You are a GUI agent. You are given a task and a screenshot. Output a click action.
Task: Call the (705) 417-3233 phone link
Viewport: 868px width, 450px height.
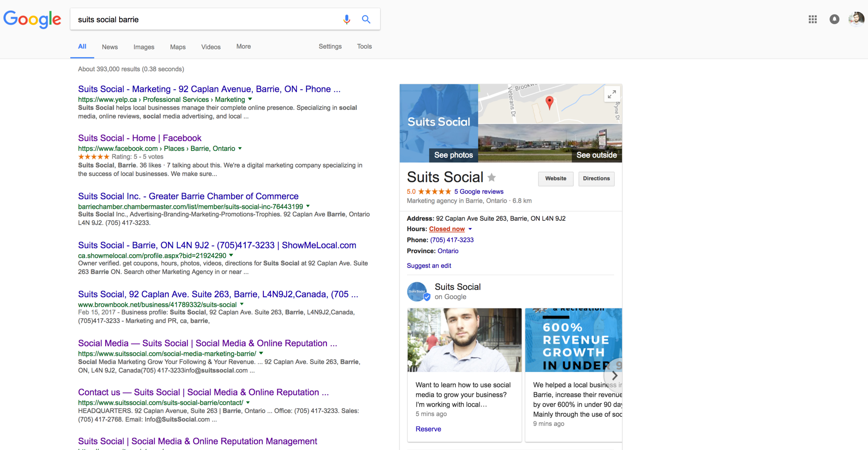click(x=452, y=240)
